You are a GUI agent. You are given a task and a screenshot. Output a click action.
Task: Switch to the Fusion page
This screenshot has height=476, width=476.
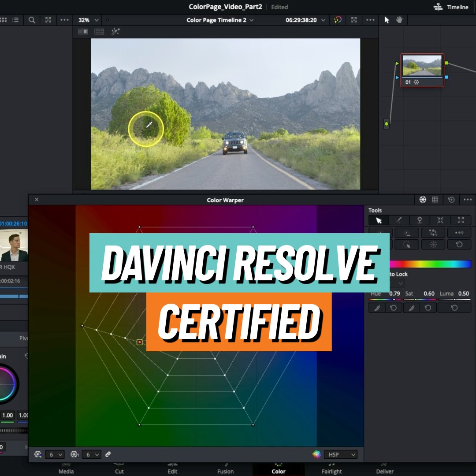tap(226, 469)
